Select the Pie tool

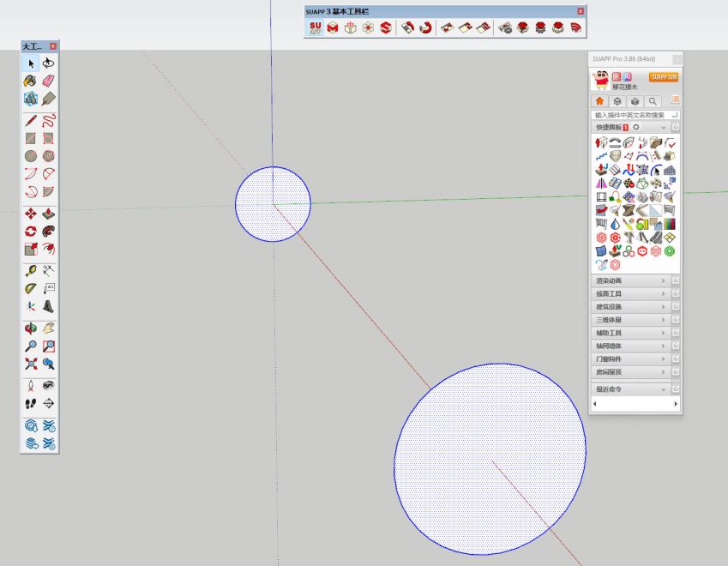coord(48,191)
